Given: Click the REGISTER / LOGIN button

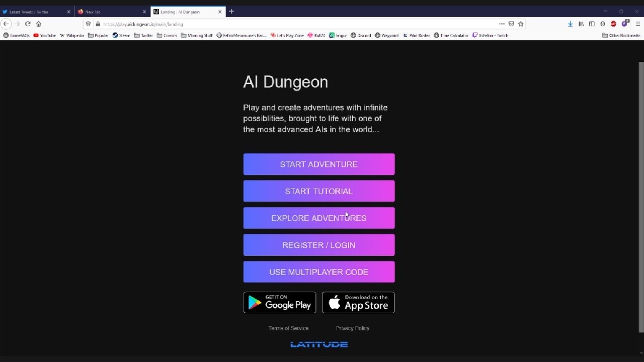Looking at the screenshot, I should (319, 245).
